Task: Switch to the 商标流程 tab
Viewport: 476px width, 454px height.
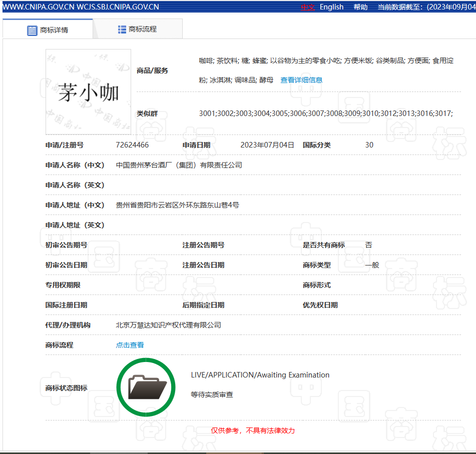Action: click(x=138, y=29)
